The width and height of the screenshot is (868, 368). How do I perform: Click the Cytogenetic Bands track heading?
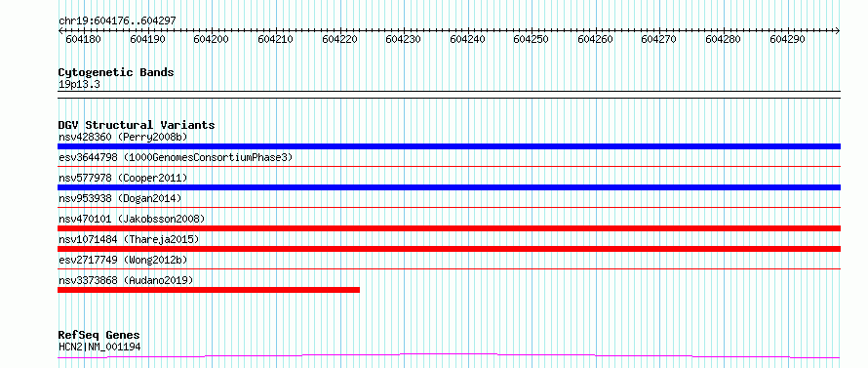coord(116,72)
